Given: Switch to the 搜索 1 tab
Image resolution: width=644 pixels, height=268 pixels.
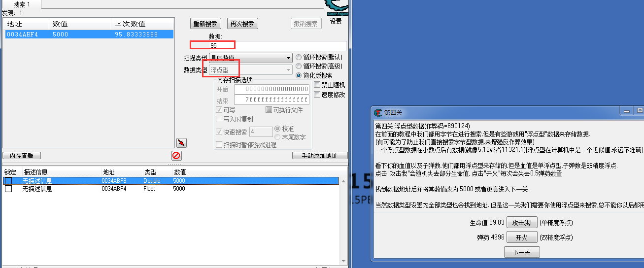Looking at the screenshot, I should pos(22,4).
